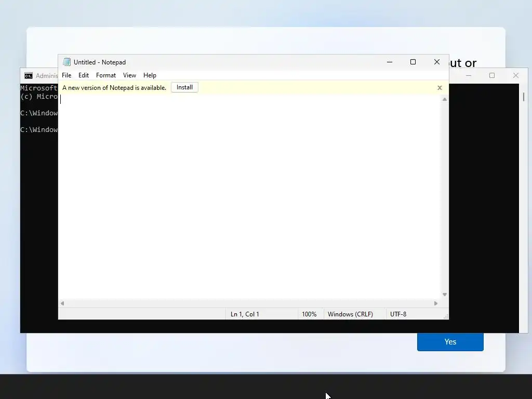
Task: Click inside the Notepad text area
Action: coord(249,197)
